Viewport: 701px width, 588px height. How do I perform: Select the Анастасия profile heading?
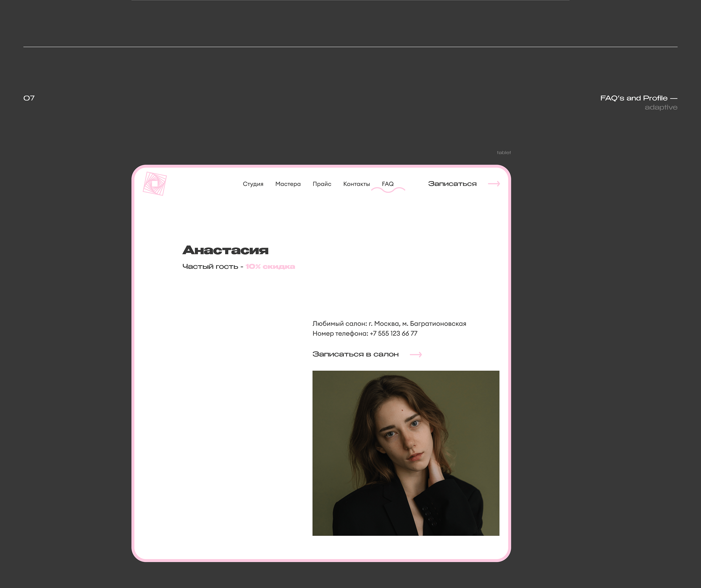pos(225,250)
